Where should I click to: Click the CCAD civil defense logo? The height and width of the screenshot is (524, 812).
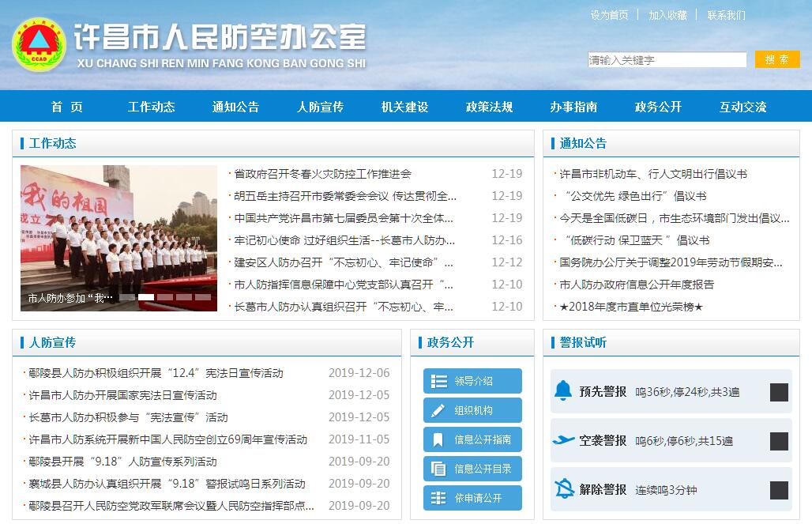39,45
